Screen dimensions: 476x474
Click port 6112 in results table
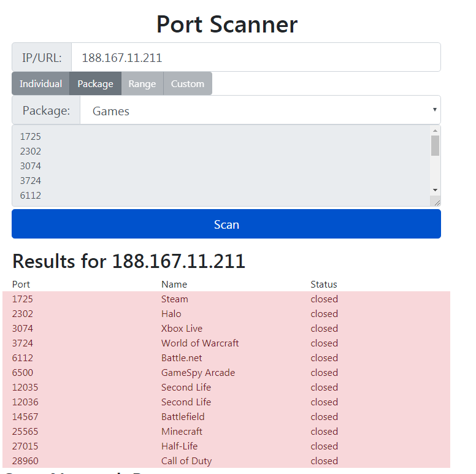coord(23,358)
